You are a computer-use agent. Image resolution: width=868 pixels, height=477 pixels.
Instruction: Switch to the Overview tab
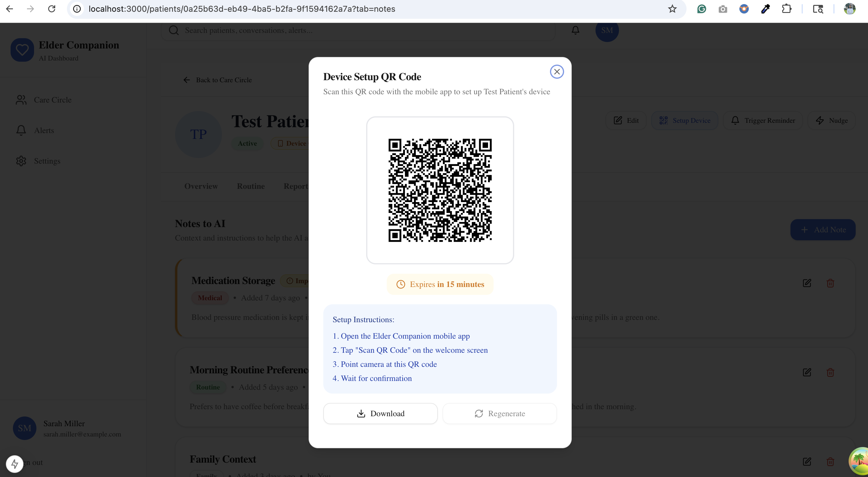tap(201, 186)
